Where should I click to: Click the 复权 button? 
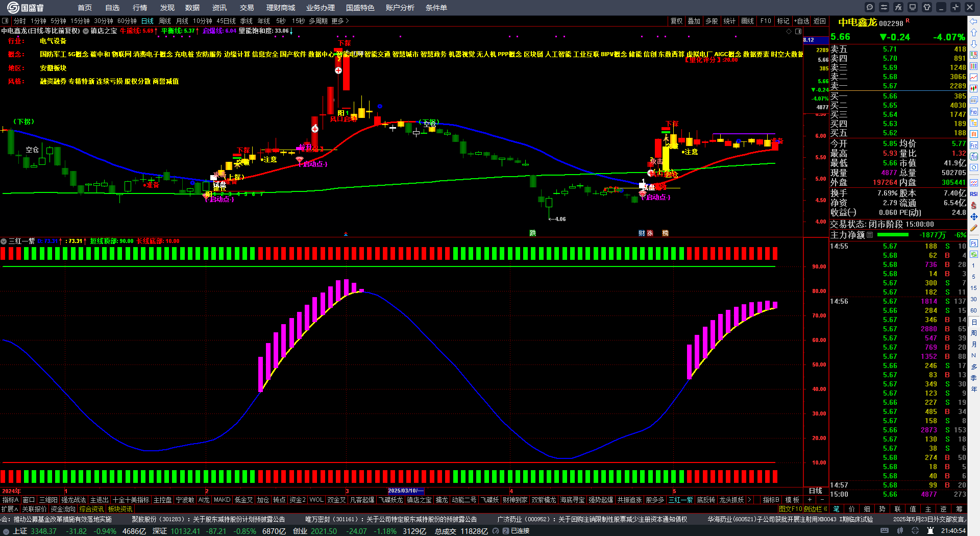677,21
